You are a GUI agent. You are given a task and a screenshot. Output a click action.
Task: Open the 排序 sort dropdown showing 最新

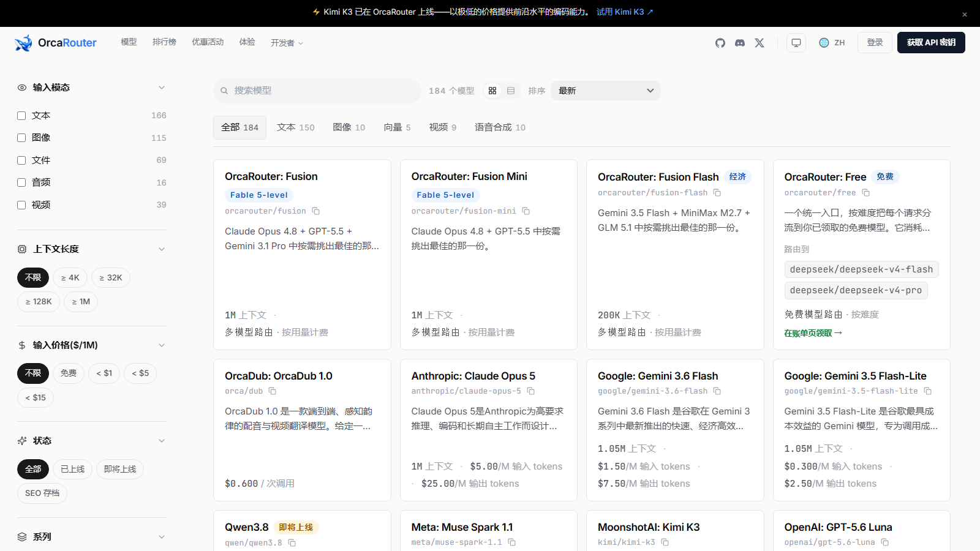(x=606, y=91)
